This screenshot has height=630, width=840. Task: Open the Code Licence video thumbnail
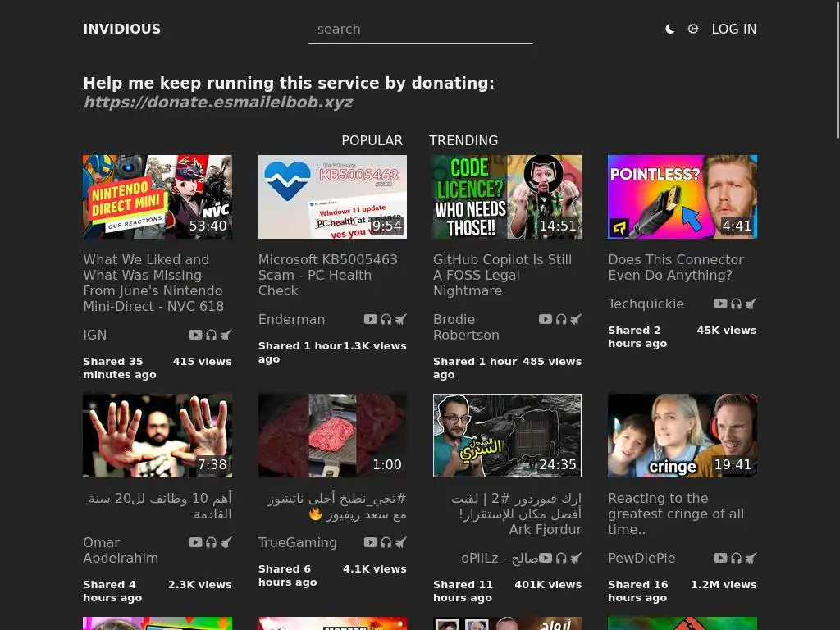pyautogui.click(x=507, y=197)
